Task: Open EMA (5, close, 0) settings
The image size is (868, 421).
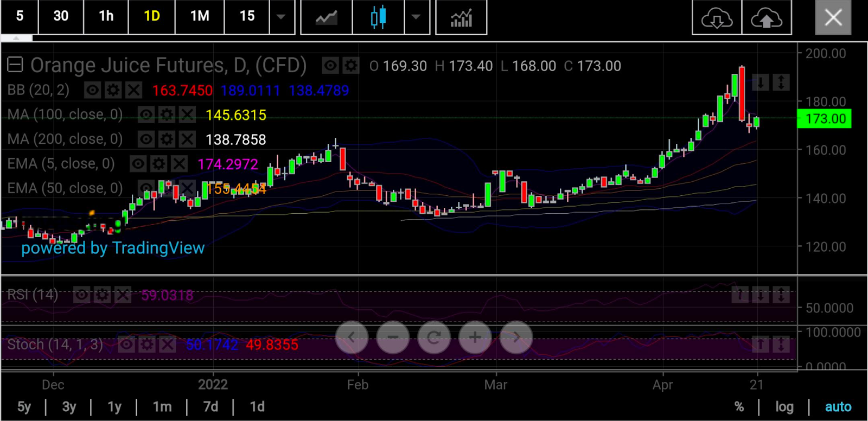Action: 158,164
